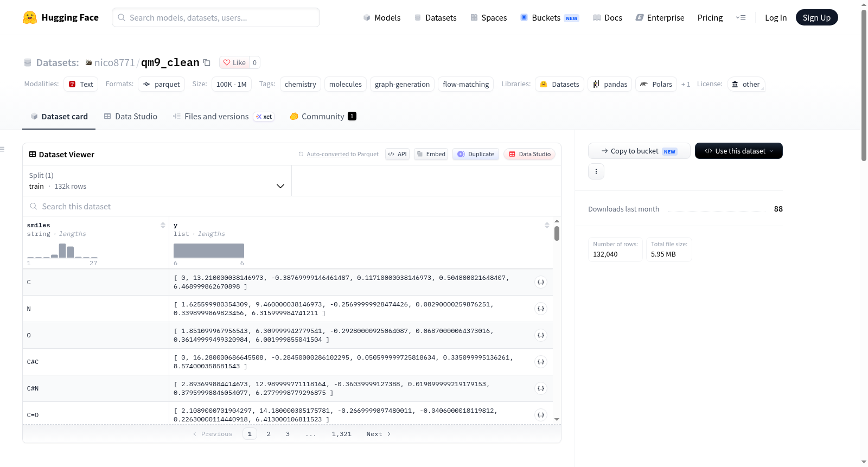Go to the Pricing page
Screen dimensions: 868x467
pos(710,17)
